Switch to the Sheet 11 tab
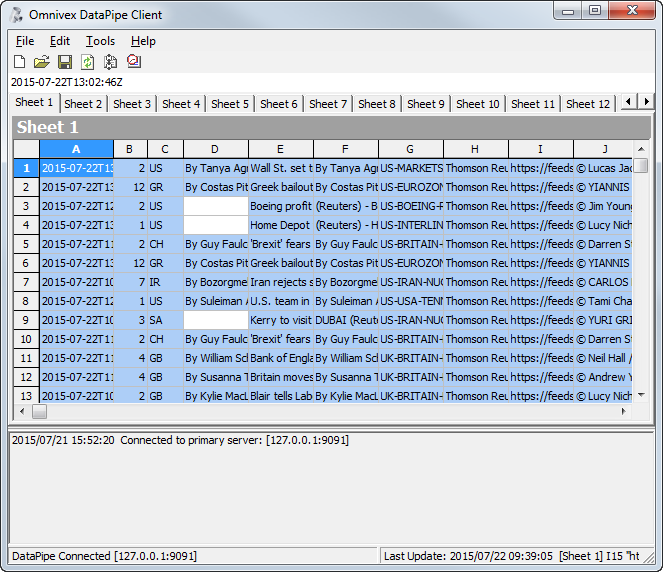663x572 pixels. [533, 104]
